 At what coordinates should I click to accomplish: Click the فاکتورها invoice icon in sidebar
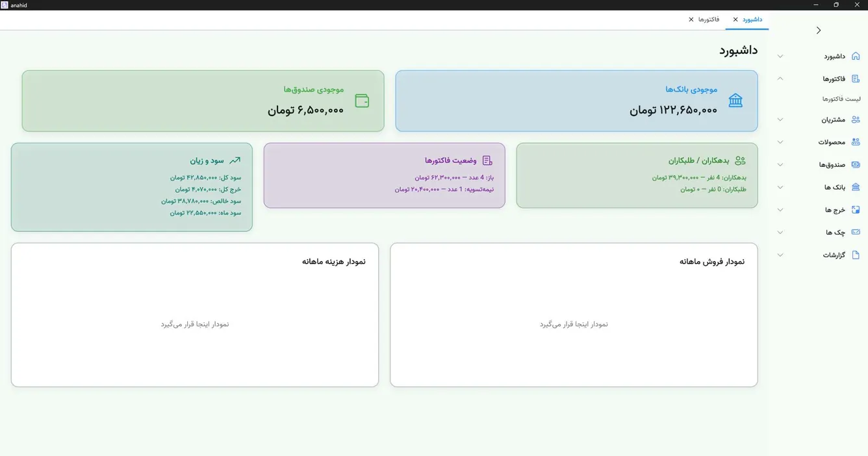(856, 79)
